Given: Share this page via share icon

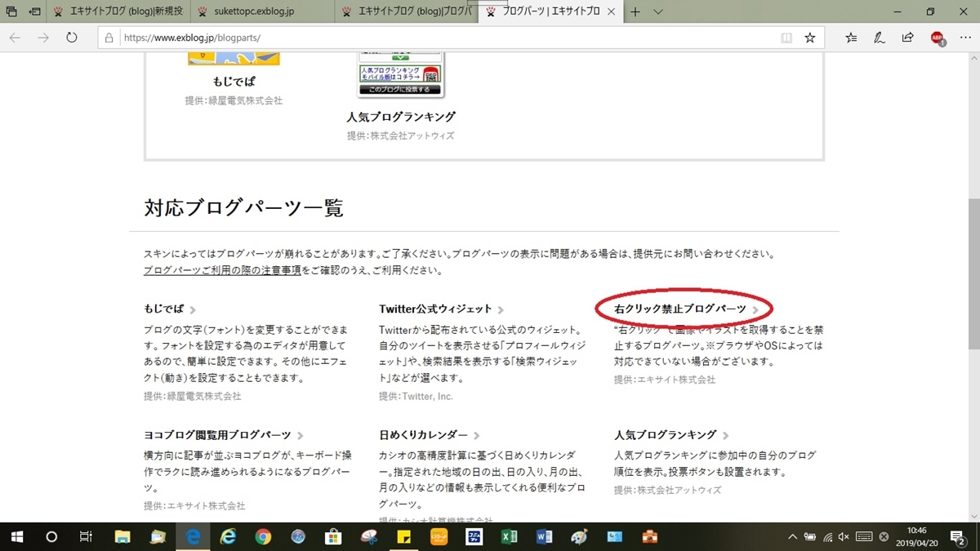Looking at the screenshot, I should pos(907,38).
